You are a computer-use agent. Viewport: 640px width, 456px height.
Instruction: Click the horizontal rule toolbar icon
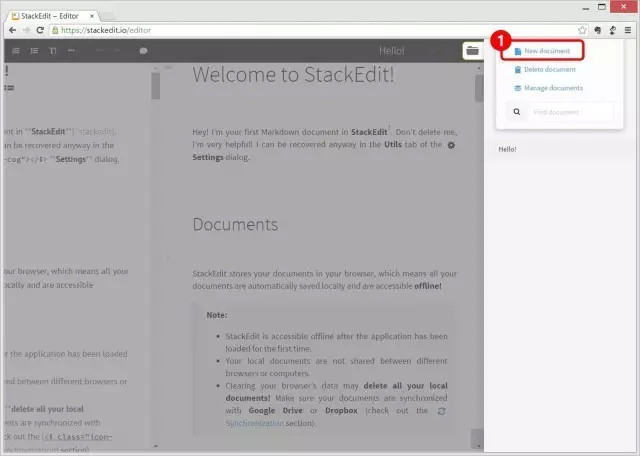[x=71, y=51]
